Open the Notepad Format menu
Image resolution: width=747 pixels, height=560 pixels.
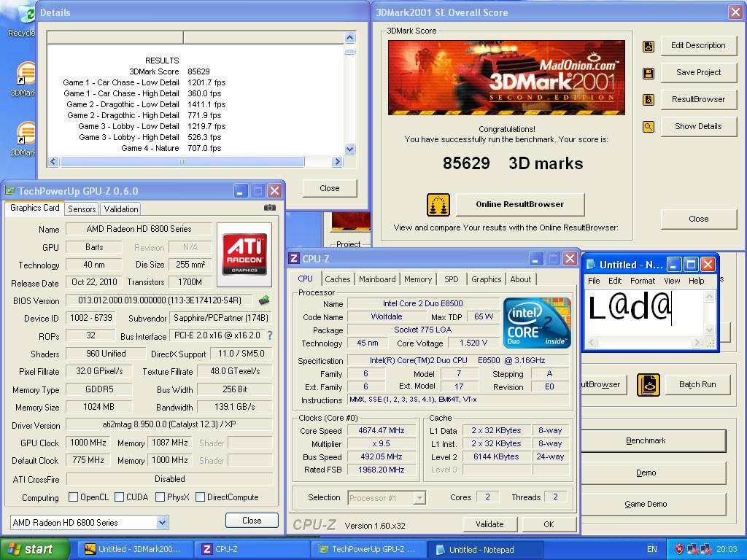tap(643, 281)
